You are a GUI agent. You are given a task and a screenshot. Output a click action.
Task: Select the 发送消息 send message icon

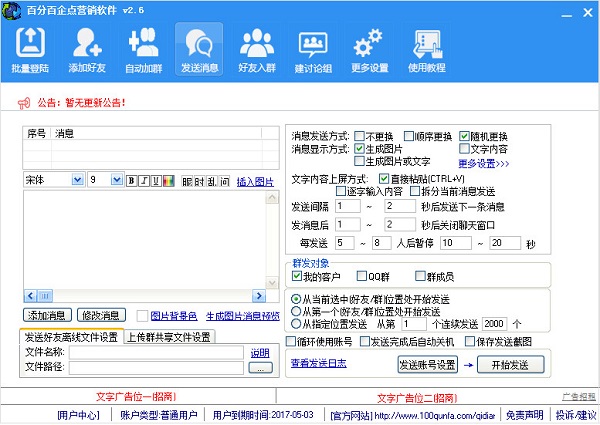(199, 50)
